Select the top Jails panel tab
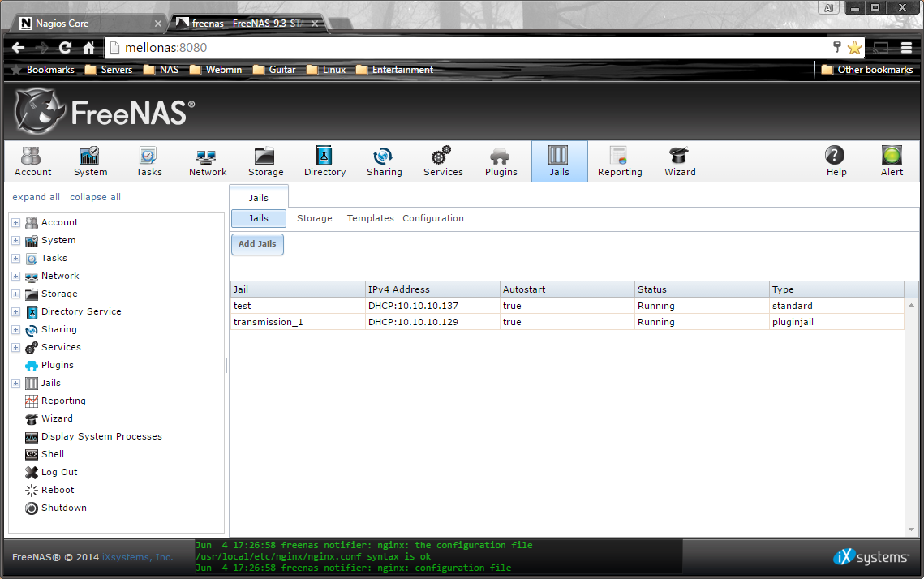 coord(259,197)
